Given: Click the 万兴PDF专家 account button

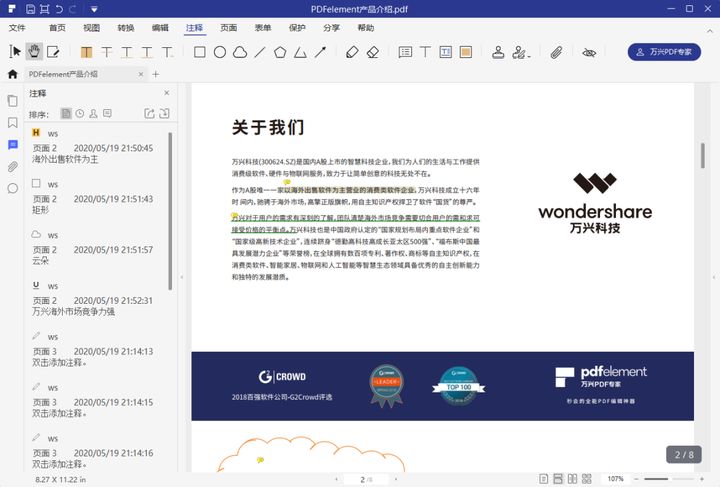Looking at the screenshot, I should click(x=664, y=52).
